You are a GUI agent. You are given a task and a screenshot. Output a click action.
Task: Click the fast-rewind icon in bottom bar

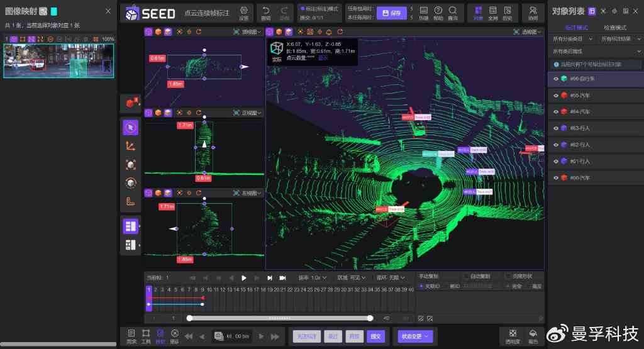point(189,336)
